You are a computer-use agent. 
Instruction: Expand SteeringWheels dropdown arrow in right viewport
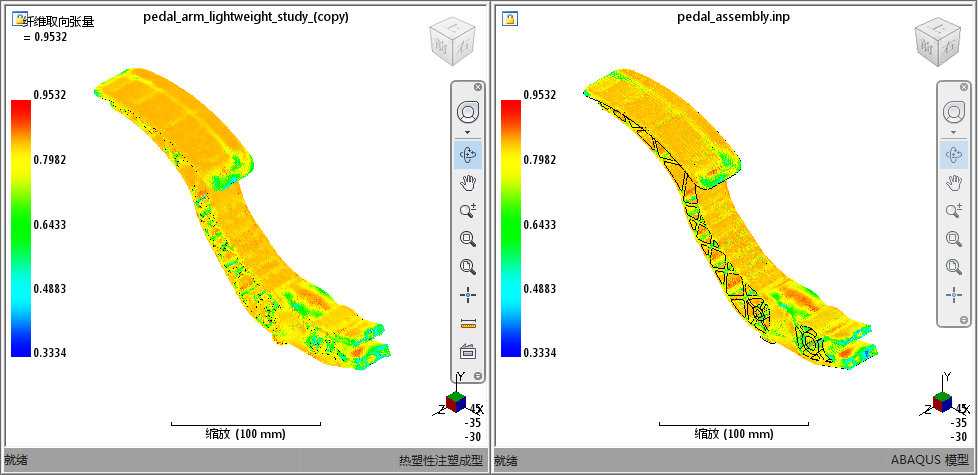click(x=953, y=132)
